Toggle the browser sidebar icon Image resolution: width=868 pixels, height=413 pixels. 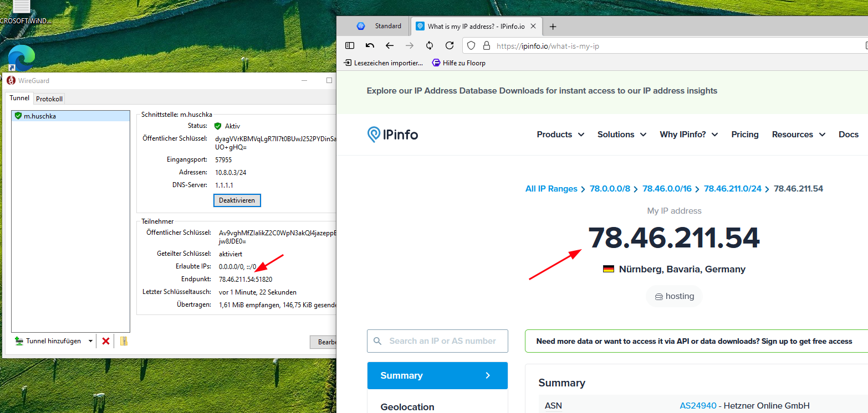point(350,45)
